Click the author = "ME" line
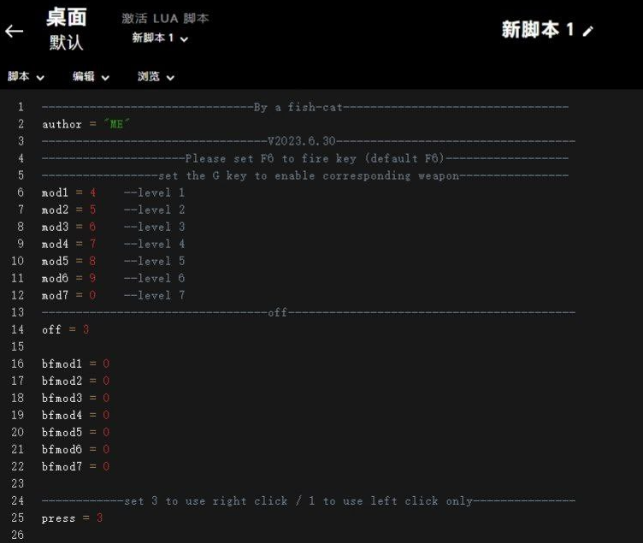This screenshot has width=643, height=543. coord(85,124)
